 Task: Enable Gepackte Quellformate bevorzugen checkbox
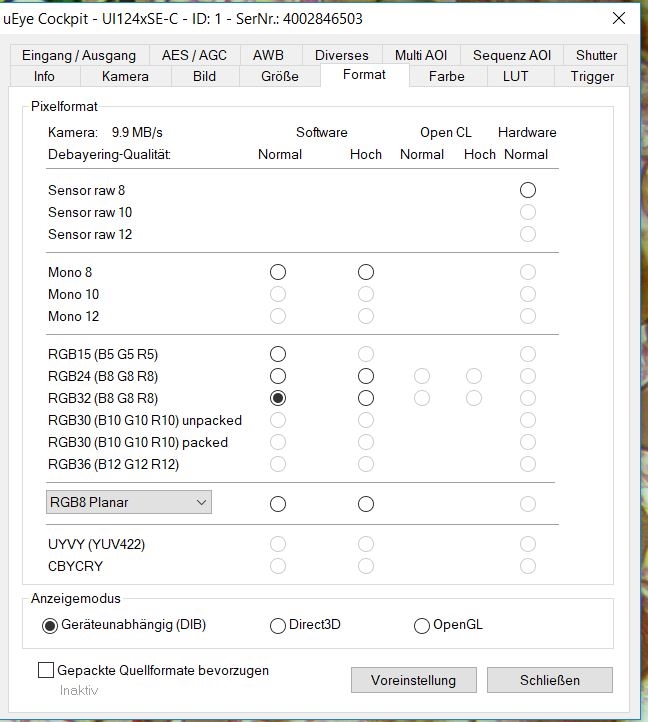click(46, 671)
